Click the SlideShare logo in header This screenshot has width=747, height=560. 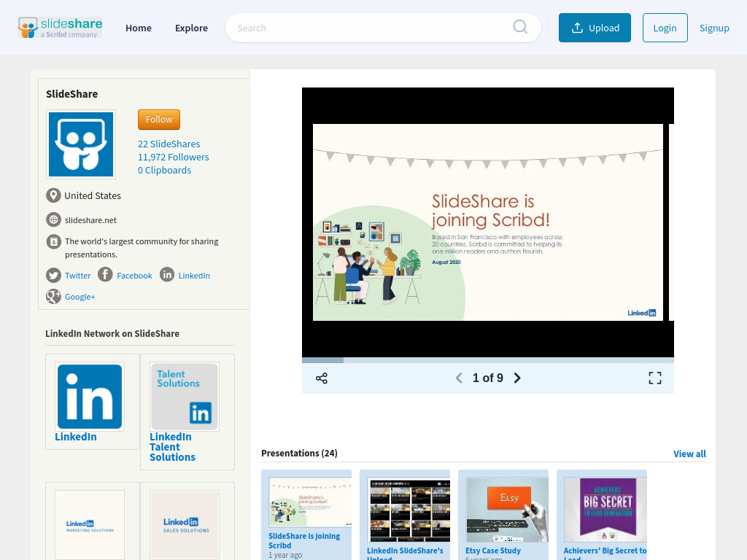pyautogui.click(x=60, y=28)
